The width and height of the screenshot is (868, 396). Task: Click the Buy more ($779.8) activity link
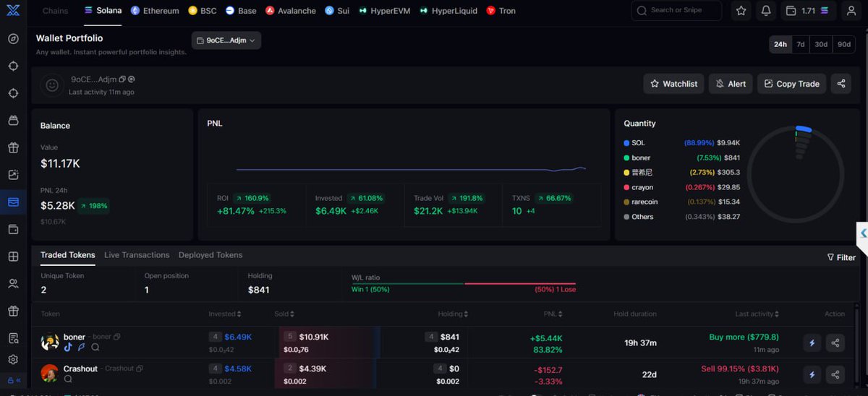pos(744,337)
